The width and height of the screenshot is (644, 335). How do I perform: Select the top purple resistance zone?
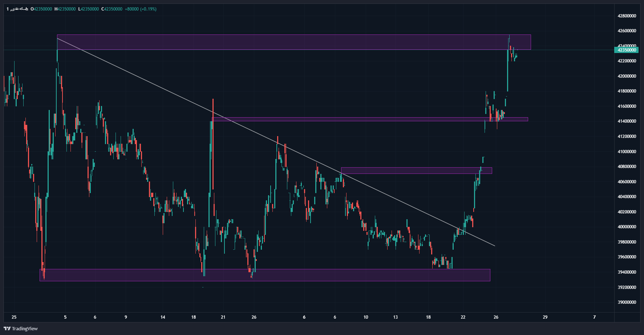tap(291, 42)
